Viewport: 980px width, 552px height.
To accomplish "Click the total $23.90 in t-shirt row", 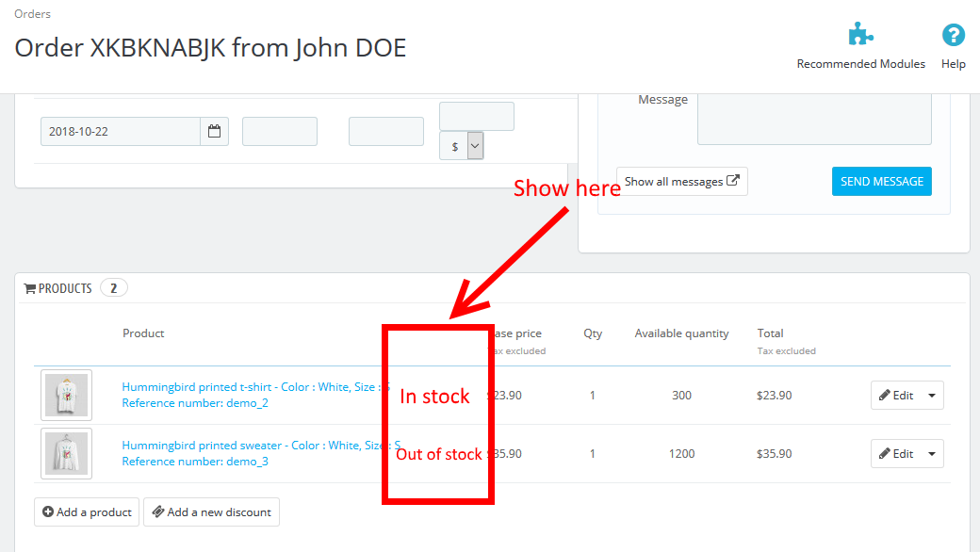I will point(774,396).
